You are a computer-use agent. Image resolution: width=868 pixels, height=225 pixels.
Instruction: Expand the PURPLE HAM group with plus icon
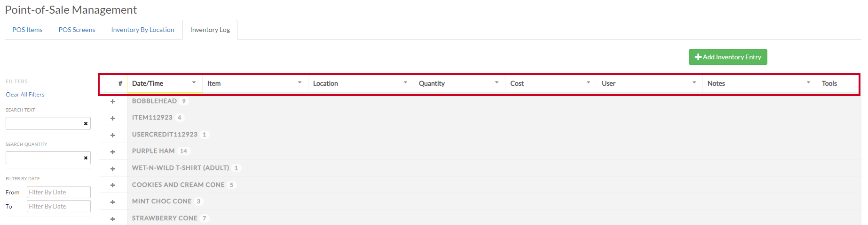click(x=112, y=152)
